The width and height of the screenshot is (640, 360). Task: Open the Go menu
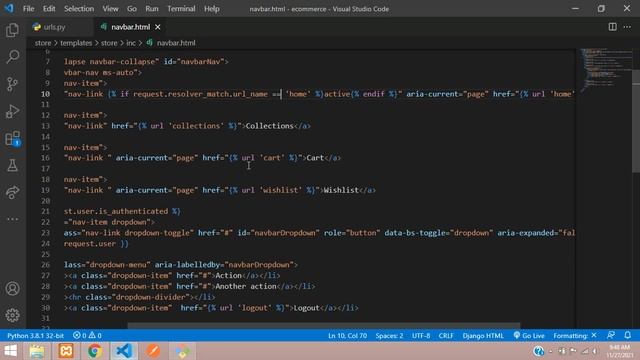coord(131,9)
